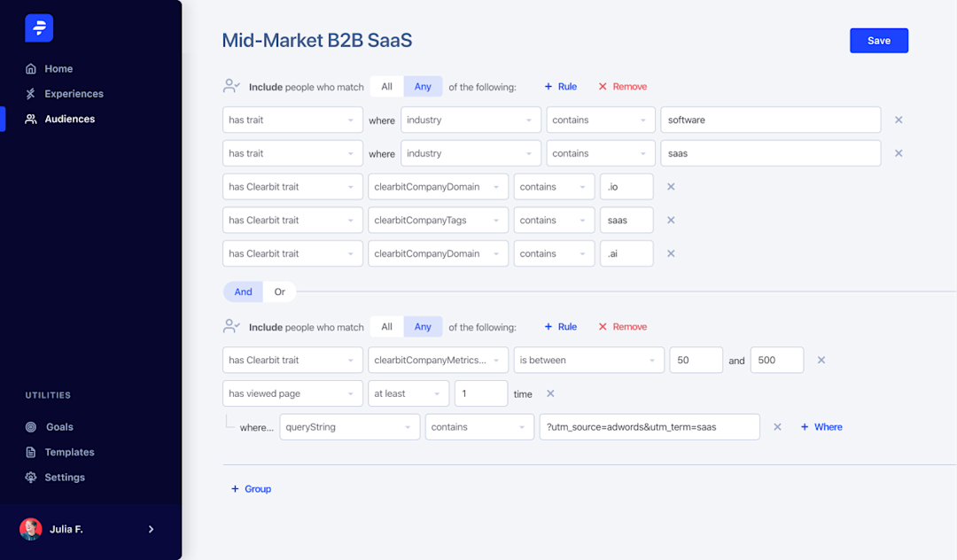The width and height of the screenshot is (957, 560).
Task: Select 'Any' match in first group
Action: point(423,87)
